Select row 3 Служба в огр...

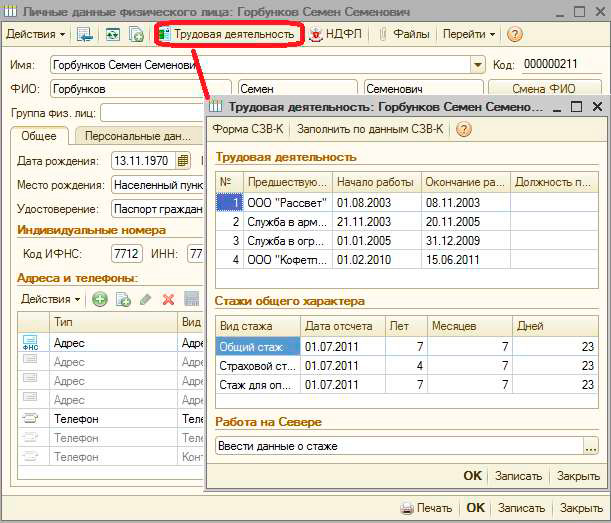407,241
